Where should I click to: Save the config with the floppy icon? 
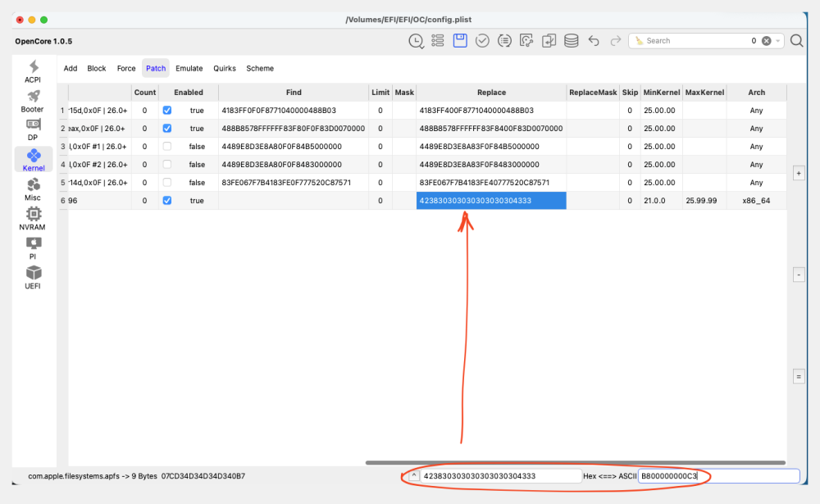point(460,41)
